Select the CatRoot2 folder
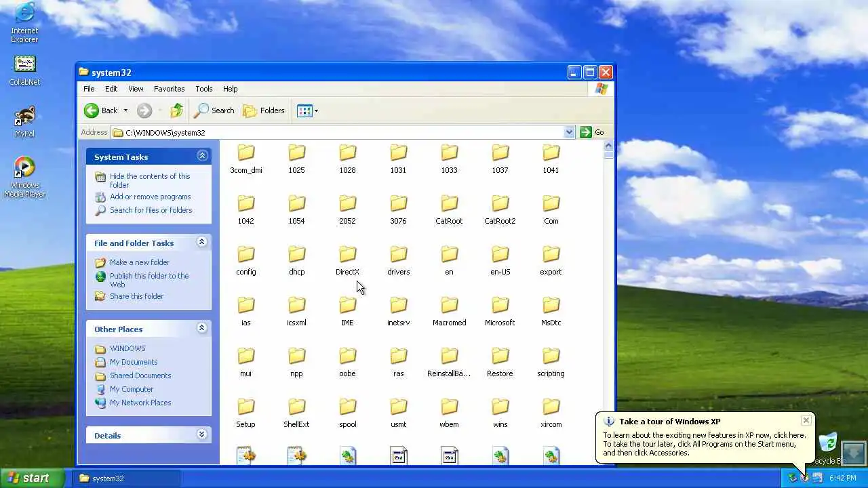The height and width of the screenshot is (488, 868). click(500, 210)
